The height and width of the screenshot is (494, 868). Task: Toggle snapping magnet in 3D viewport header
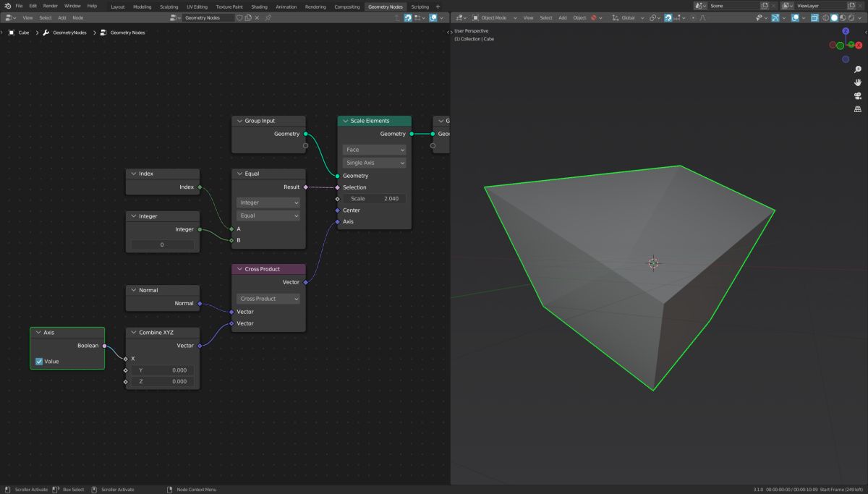[x=668, y=17]
